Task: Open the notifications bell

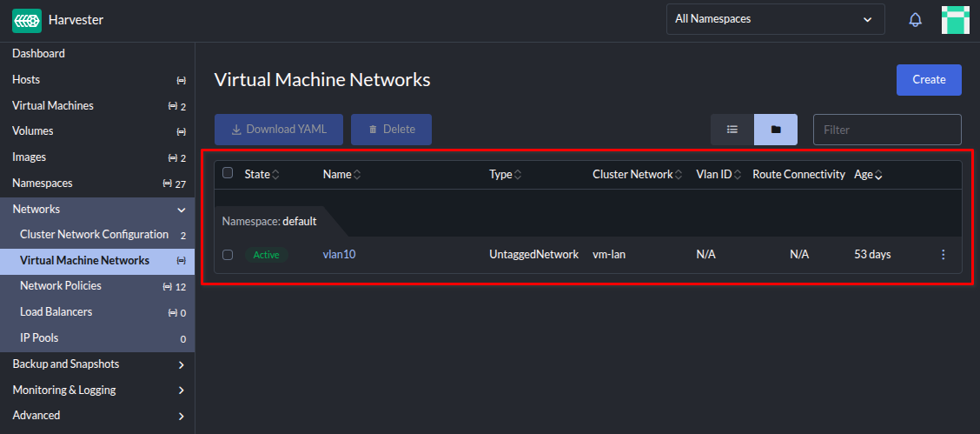Action: (915, 19)
